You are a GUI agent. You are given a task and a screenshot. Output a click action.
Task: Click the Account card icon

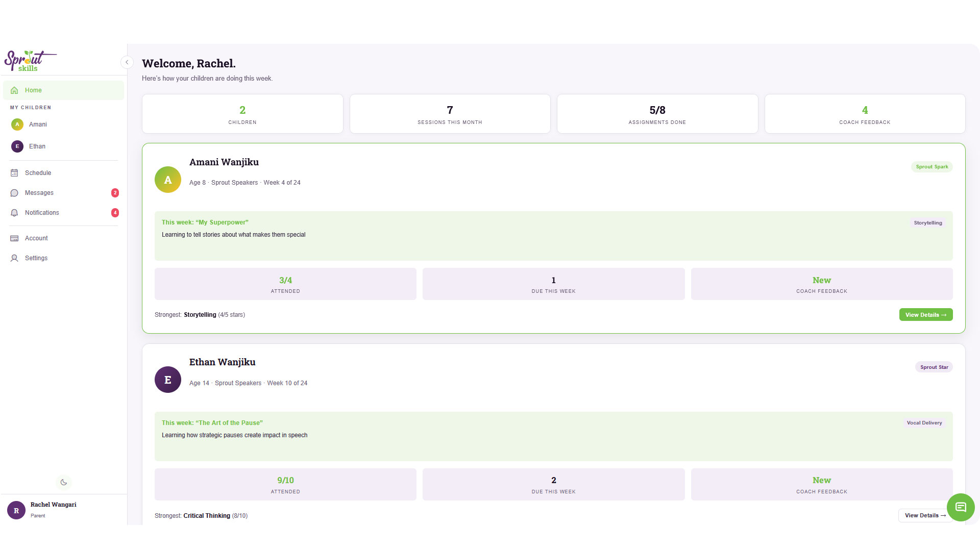pyautogui.click(x=14, y=238)
